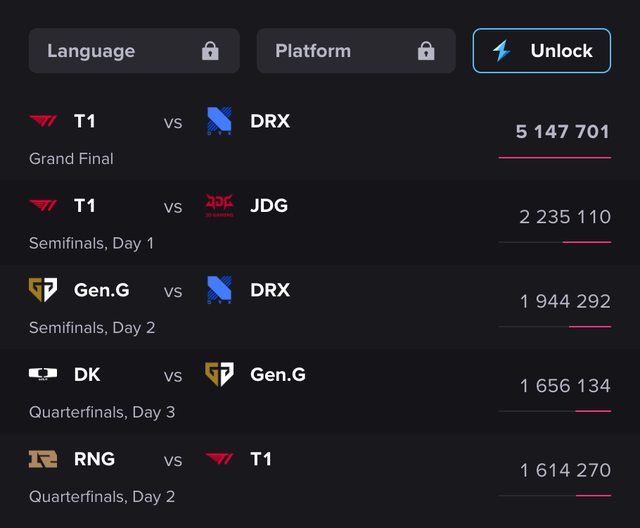This screenshot has height=528, width=640.
Task: Click the T1 logo in Grand Final row
Action: (x=43, y=121)
